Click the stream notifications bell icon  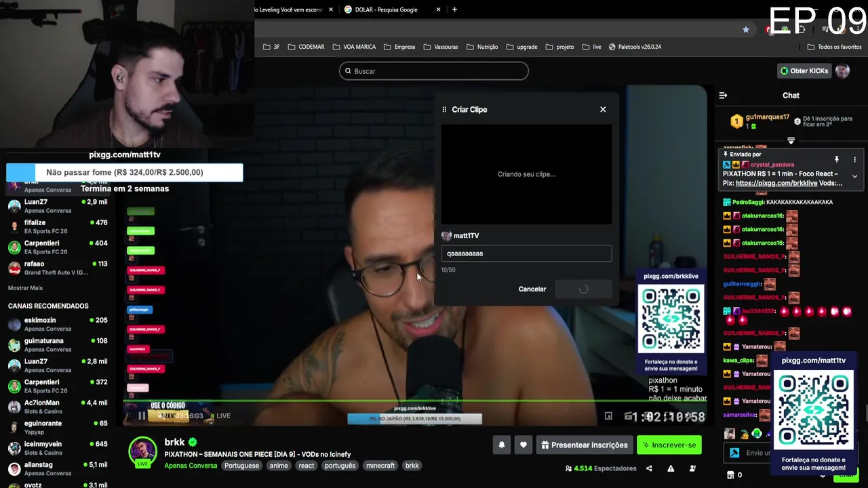502,445
